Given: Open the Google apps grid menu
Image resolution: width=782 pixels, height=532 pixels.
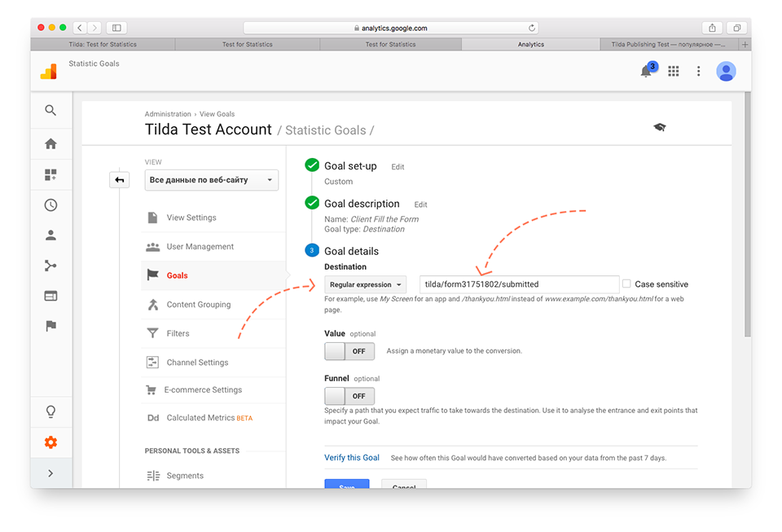Looking at the screenshot, I should tap(673, 72).
